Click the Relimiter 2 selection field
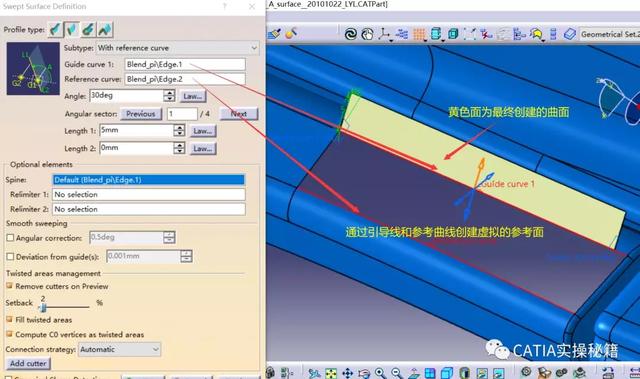The height and width of the screenshot is (379, 640). point(149,209)
